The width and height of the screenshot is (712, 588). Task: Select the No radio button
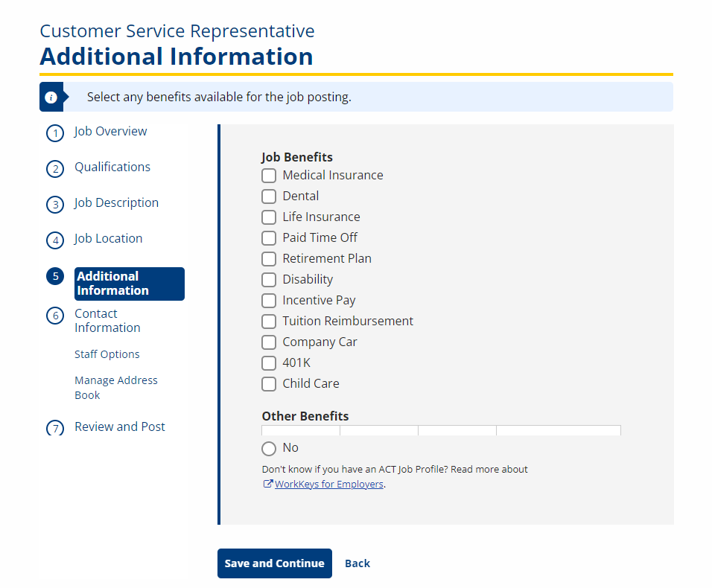(x=269, y=449)
